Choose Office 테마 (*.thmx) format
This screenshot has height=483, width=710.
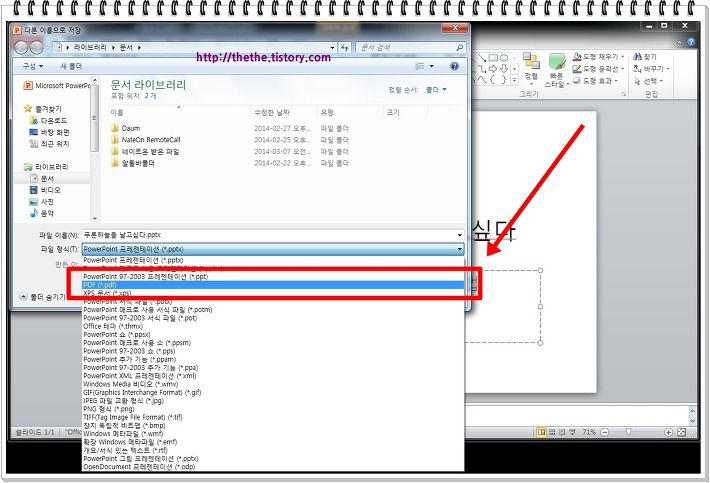(x=273, y=326)
